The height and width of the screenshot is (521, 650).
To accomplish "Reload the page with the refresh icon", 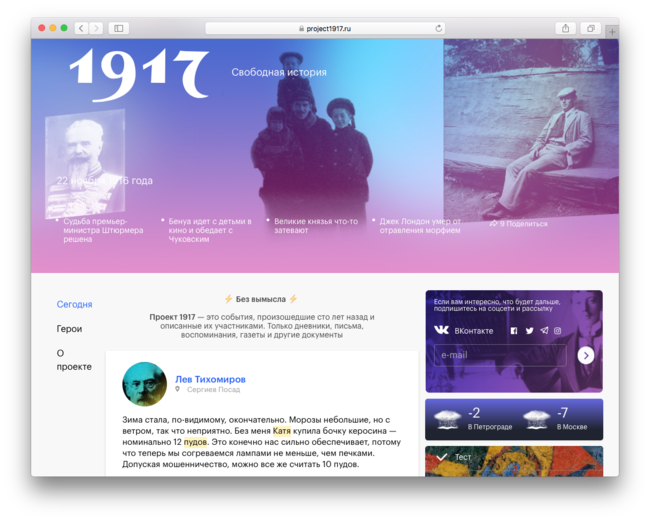I will [438, 28].
